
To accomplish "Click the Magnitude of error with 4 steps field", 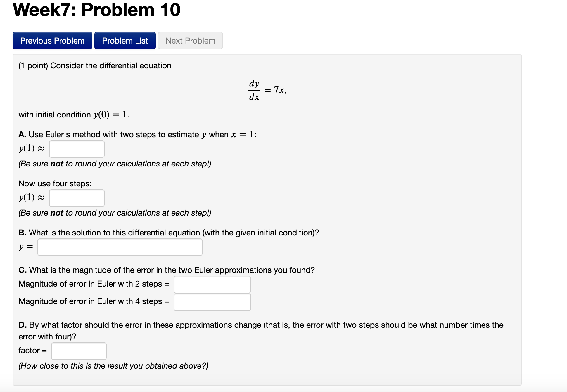I will (212, 302).
